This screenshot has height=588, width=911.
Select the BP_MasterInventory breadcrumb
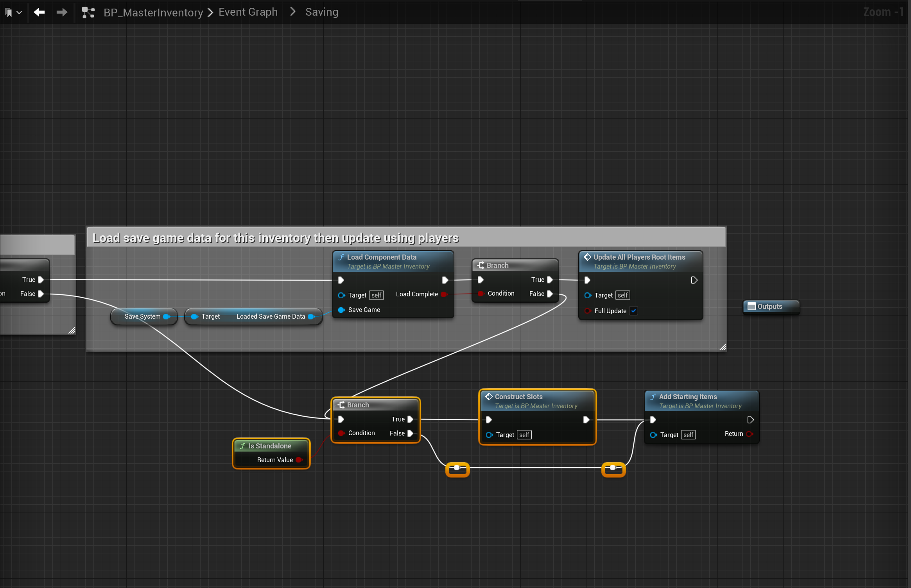tap(153, 13)
